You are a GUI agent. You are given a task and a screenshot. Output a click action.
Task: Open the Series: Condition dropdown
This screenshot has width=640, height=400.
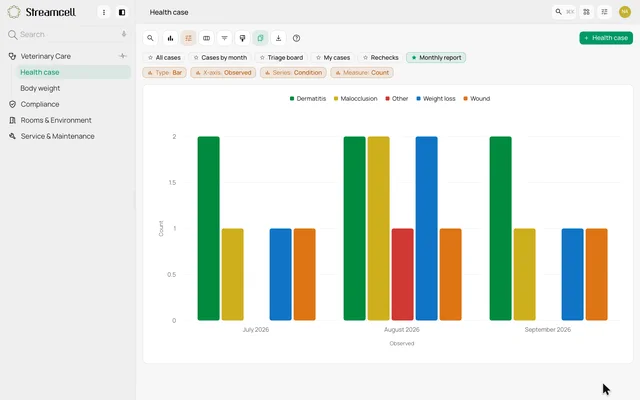(x=293, y=73)
